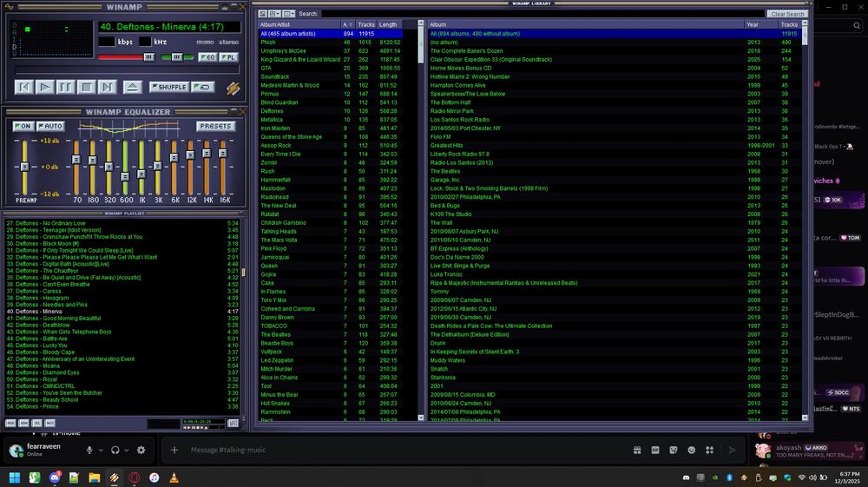
Task: Open third view-mode dropdown left of Search
Action: coord(288,14)
